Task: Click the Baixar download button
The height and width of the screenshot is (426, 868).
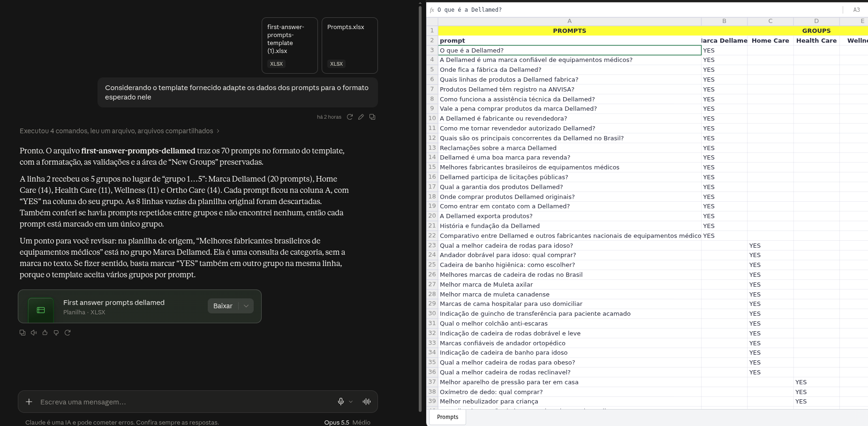Action: [223, 306]
